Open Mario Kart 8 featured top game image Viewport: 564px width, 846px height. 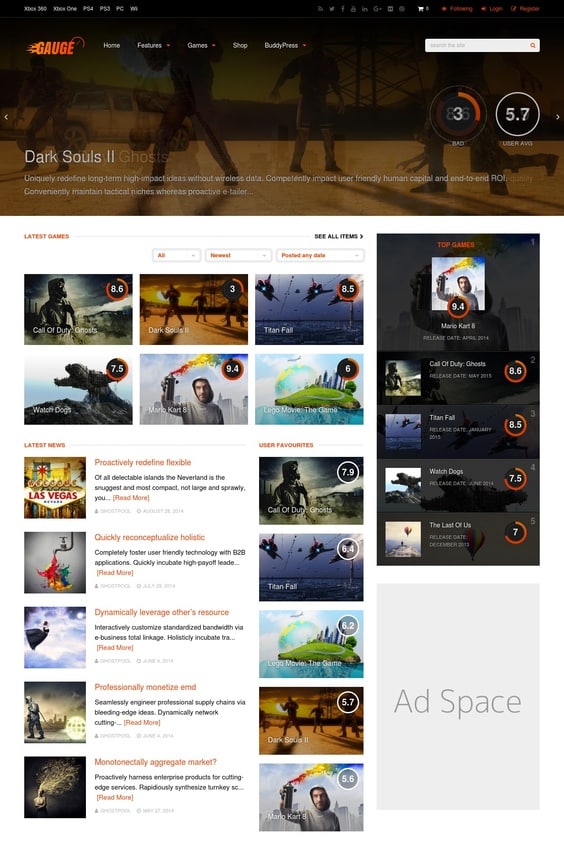click(458, 284)
